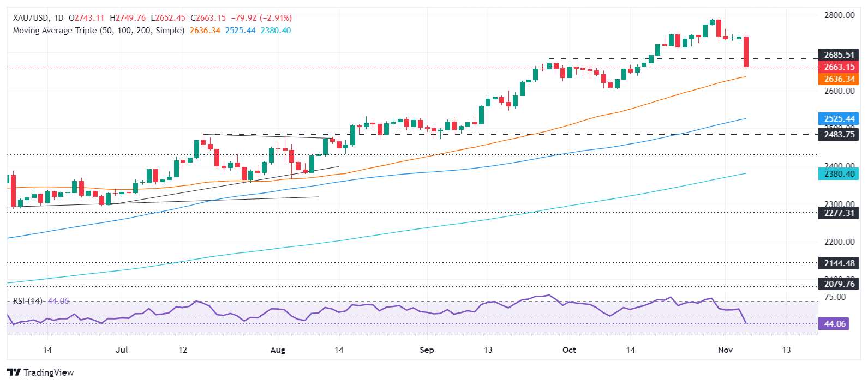Click the 2800.00 price scale label
Screen dimensions: 868x385
click(839, 15)
